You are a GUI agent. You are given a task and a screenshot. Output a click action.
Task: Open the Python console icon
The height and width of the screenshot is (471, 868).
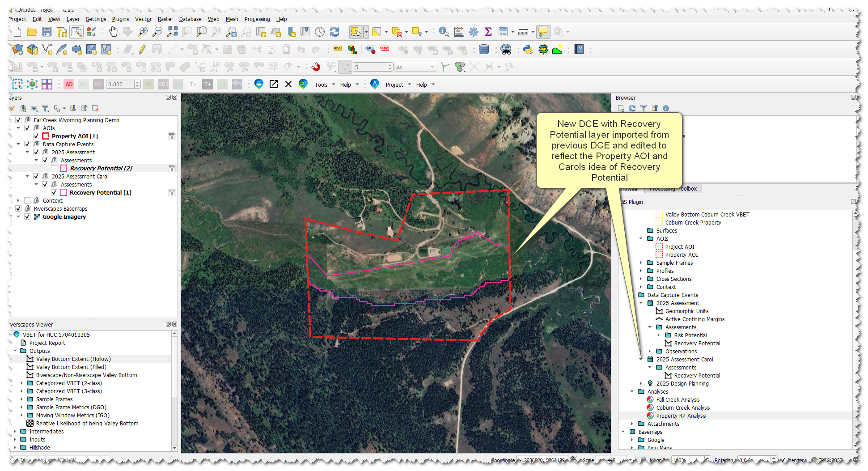coord(528,49)
